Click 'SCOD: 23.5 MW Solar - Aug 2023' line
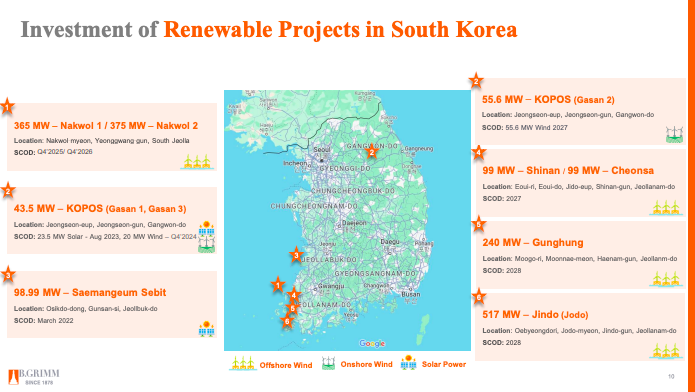This screenshot has height=392, width=695. point(105,237)
